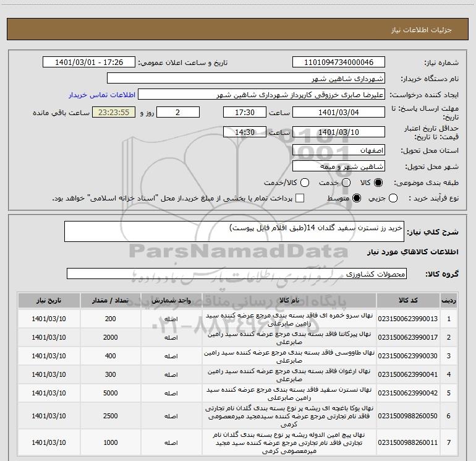Select product code 0231500623990017 cell

[408, 337]
